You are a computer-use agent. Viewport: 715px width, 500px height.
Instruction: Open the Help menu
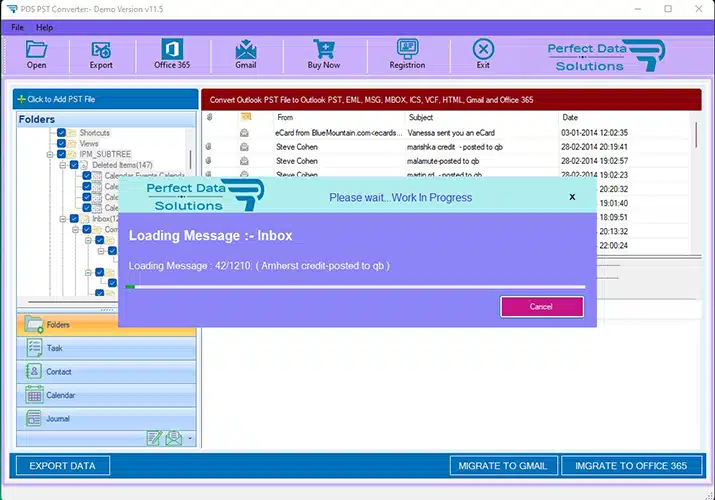tap(44, 27)
